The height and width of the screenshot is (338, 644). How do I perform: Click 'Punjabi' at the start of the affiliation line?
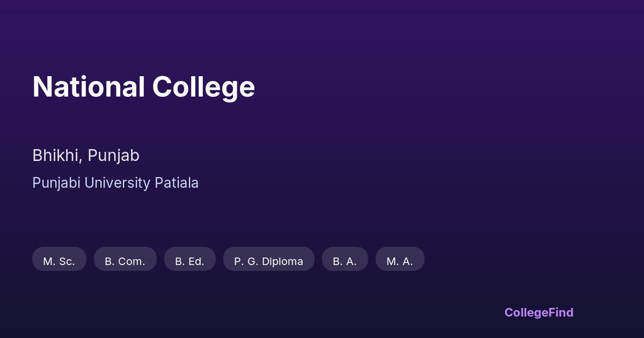[x=56, y=183]
